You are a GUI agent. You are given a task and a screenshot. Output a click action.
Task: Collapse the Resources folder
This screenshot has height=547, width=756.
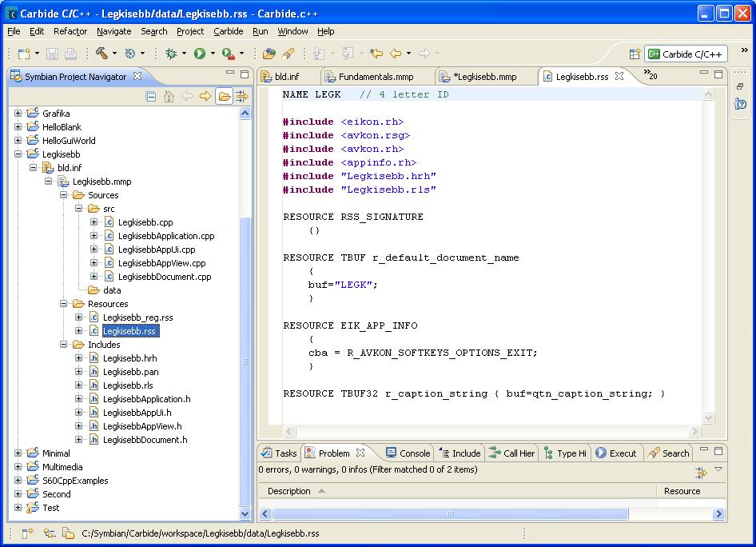click(x=64, y=304)
